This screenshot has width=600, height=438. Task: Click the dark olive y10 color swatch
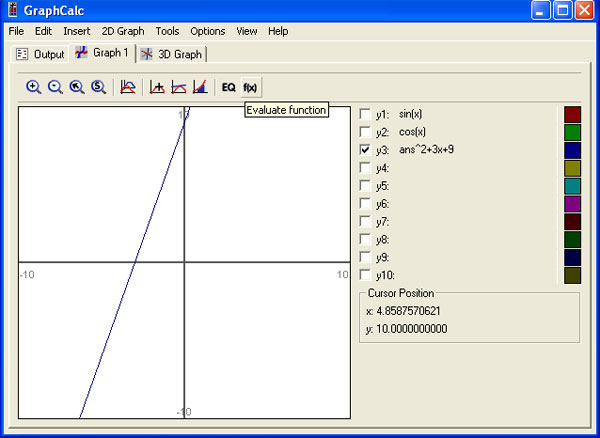click(572, 275)
